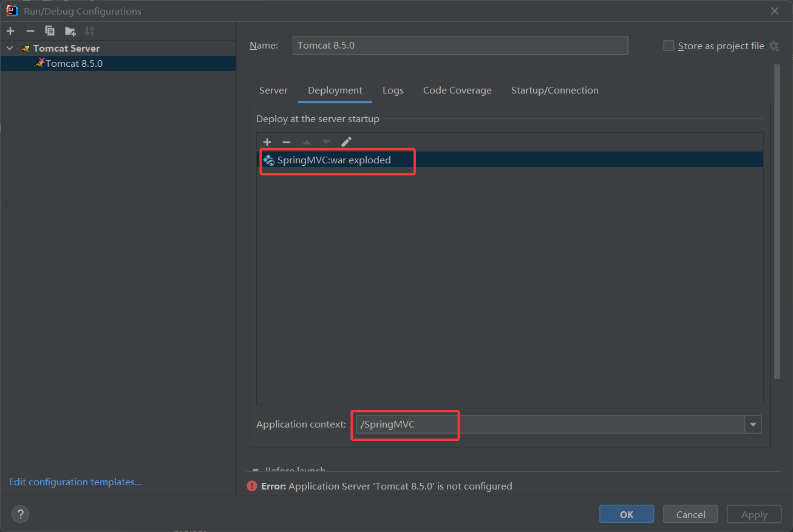Click the red error icon in the status line

251,486
